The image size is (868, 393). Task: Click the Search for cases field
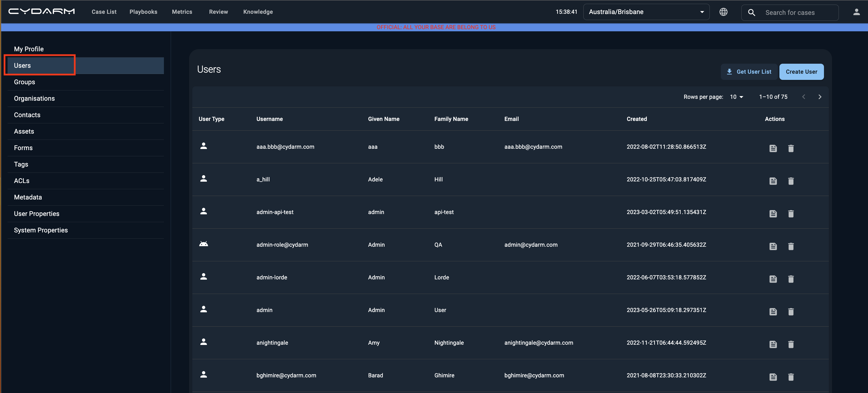pos(789,12)
